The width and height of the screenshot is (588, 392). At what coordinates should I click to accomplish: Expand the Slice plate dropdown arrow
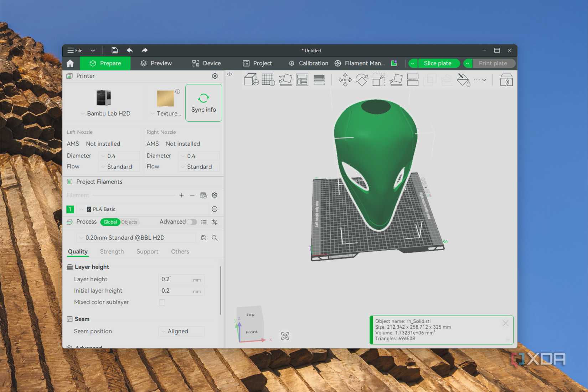tap(413, 63)
